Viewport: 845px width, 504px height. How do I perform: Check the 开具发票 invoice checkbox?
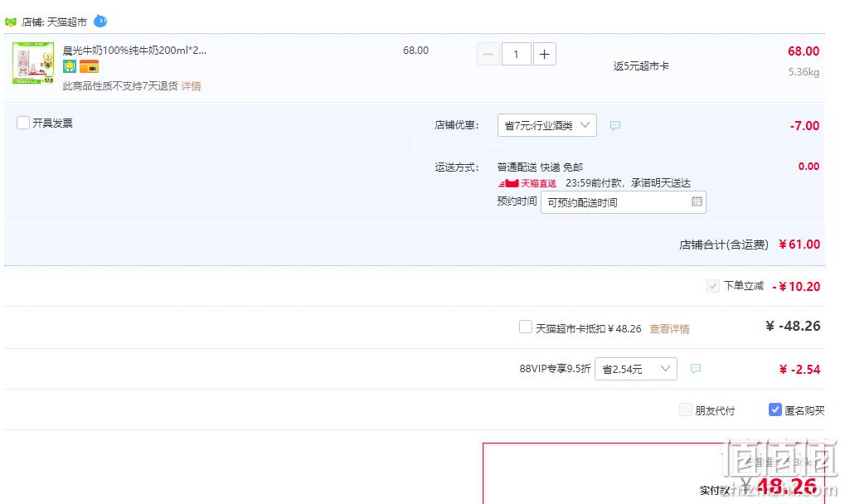pyautogui.click(x=23, y=123)
